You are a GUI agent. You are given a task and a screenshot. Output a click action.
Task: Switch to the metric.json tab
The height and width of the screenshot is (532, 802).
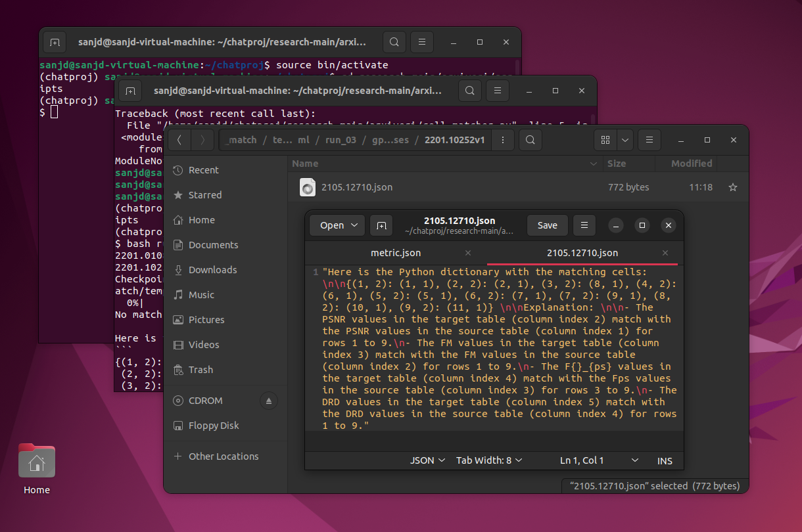(x=396, y=253)
